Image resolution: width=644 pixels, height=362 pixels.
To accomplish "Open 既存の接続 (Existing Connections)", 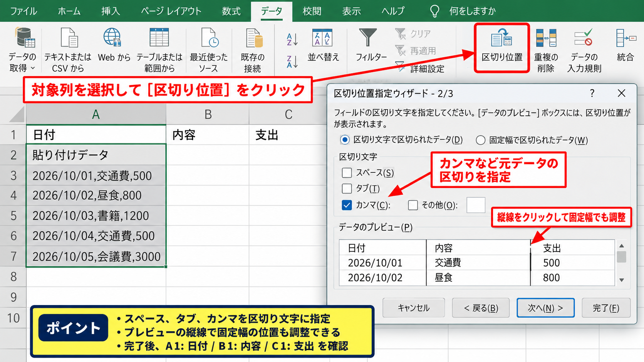I will 253,49.
